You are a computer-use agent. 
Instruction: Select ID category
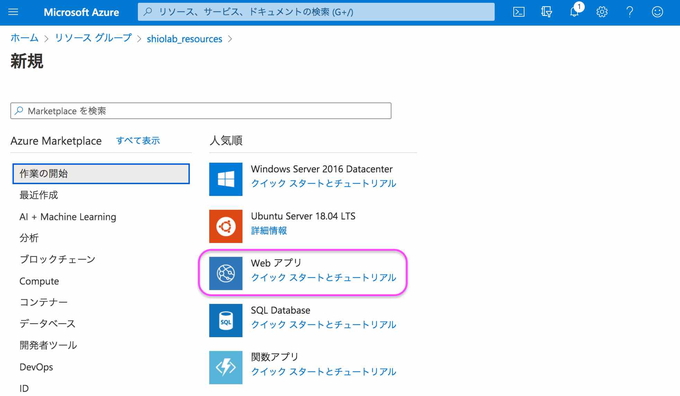click(24, 388)
